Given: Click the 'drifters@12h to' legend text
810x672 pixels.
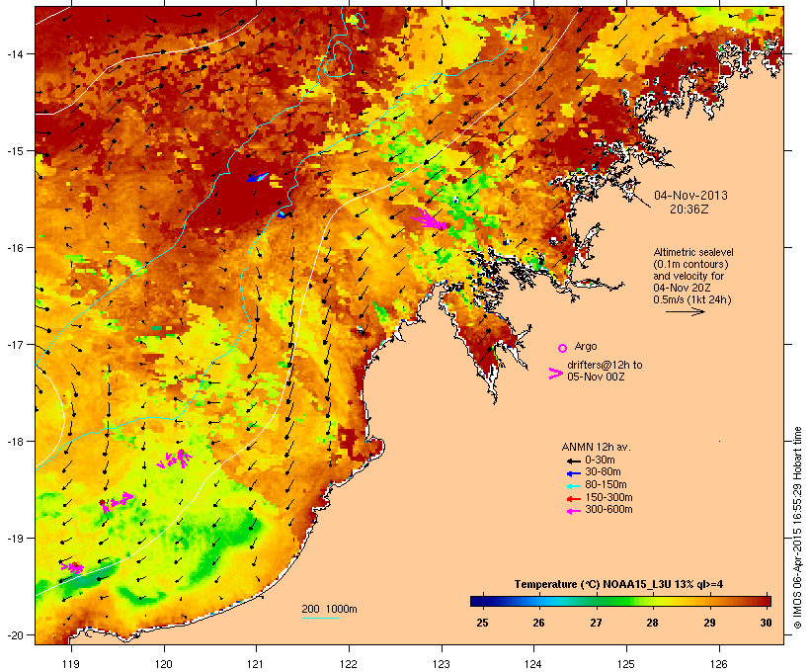Looking at the screenshot, I should click(605, 365).
